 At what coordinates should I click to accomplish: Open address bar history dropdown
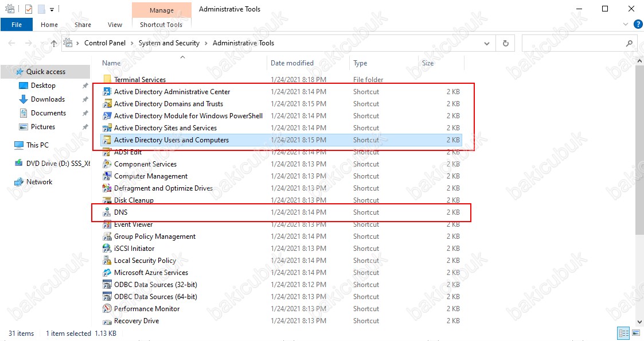(487, 43)
